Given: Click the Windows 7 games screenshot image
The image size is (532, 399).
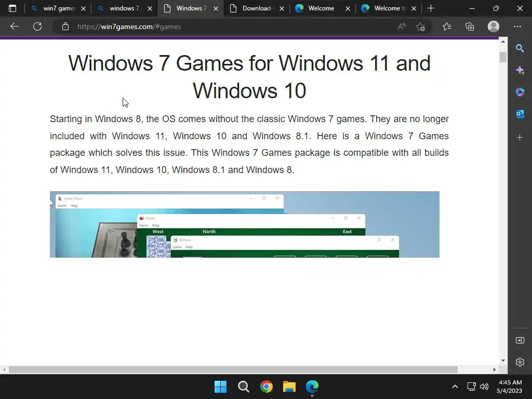Looking at the screenshot, I should 245,224.
